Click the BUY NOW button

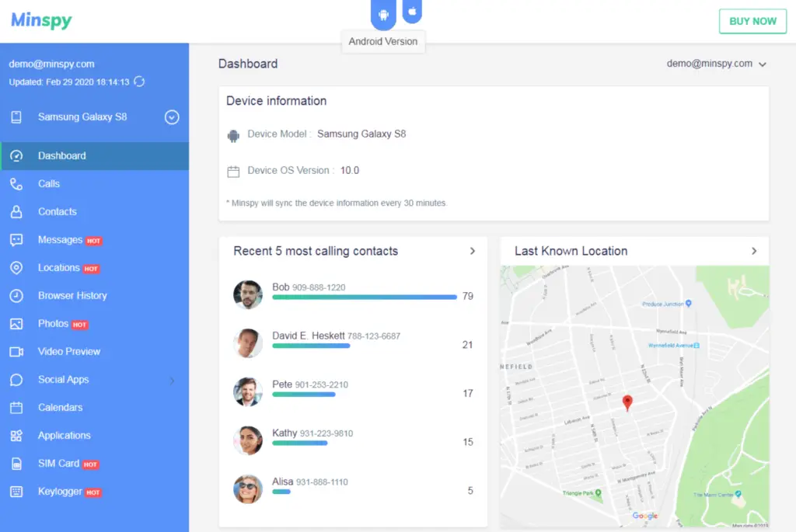coord(752,22)
